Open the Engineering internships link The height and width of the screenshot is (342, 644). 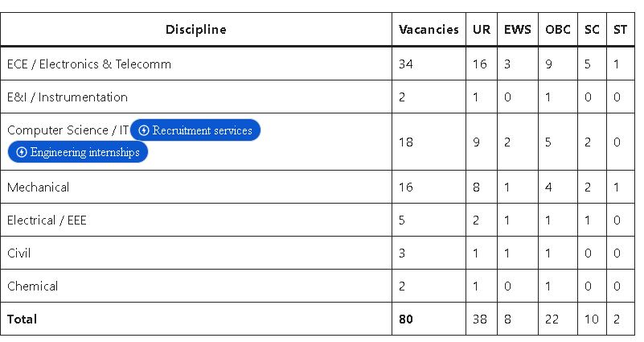[78, 152]
